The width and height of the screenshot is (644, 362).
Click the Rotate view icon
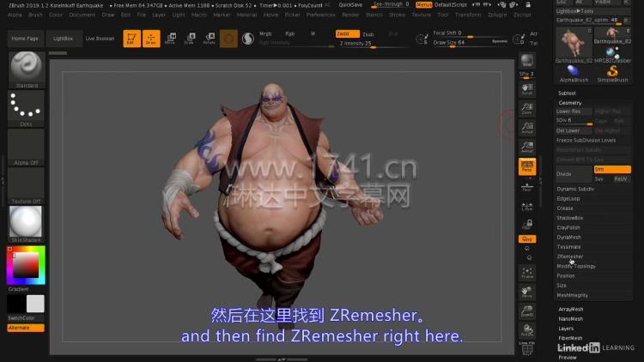(527, 331)
